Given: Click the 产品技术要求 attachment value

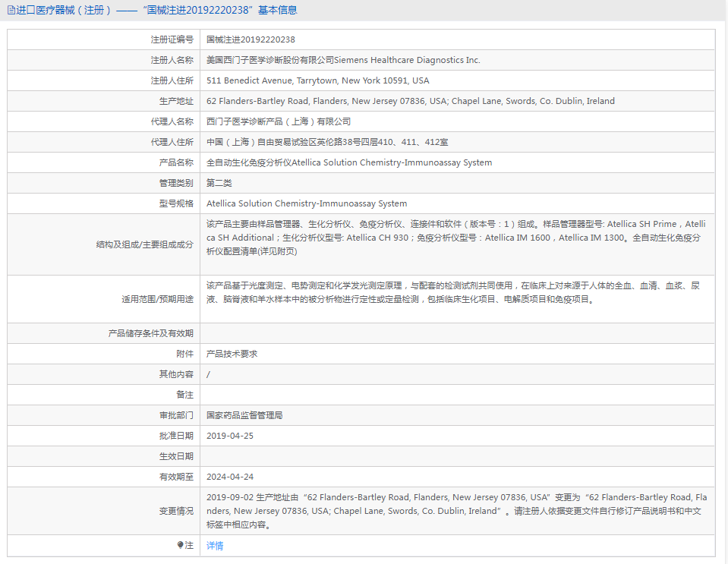Looking at the screenshot, I should (232, 353).
